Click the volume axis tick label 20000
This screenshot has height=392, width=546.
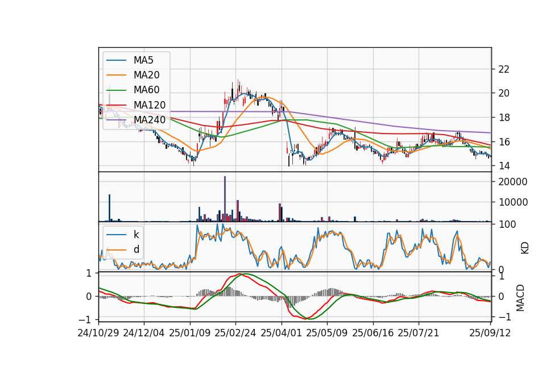(x=513, y=182)
